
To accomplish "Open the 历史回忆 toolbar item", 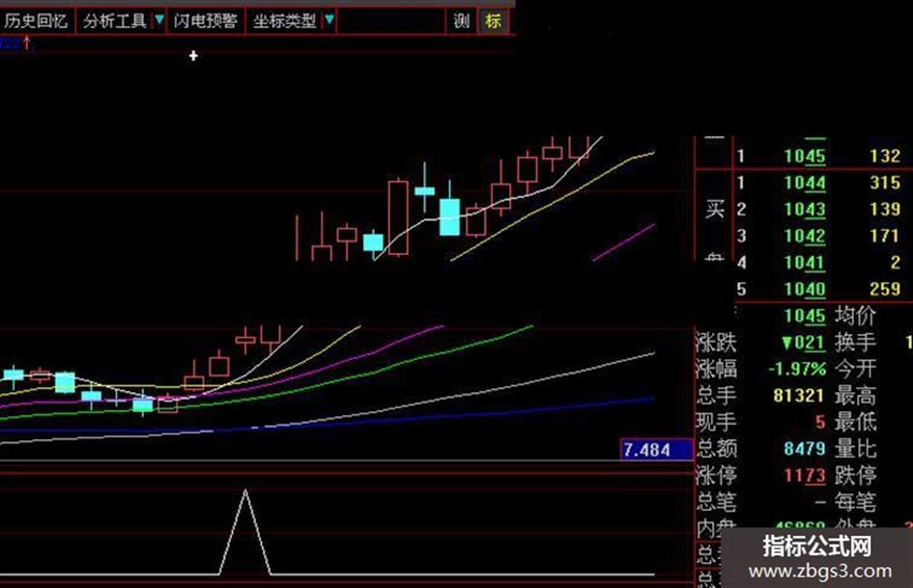I will 36,21.
